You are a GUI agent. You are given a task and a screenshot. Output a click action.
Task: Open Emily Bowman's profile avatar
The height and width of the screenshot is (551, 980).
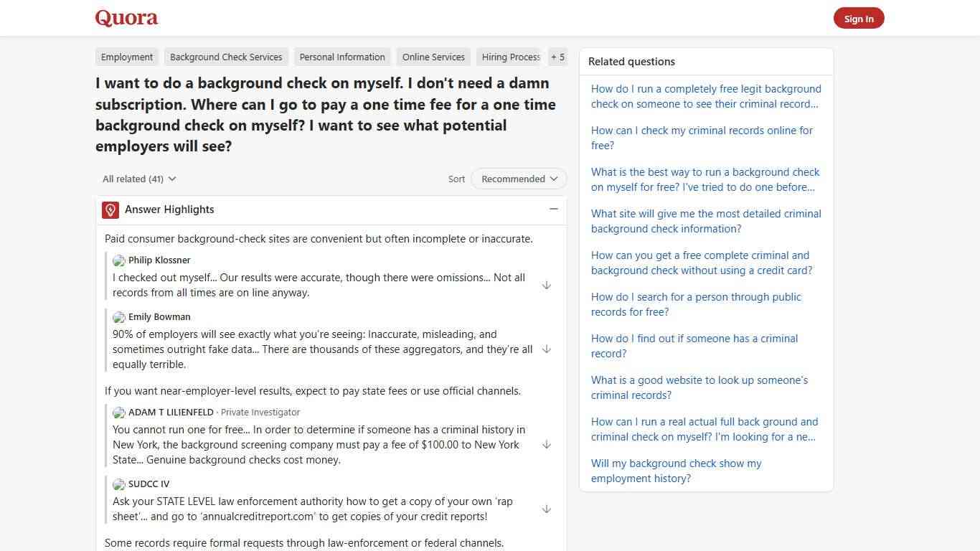[x=118, y=316]
